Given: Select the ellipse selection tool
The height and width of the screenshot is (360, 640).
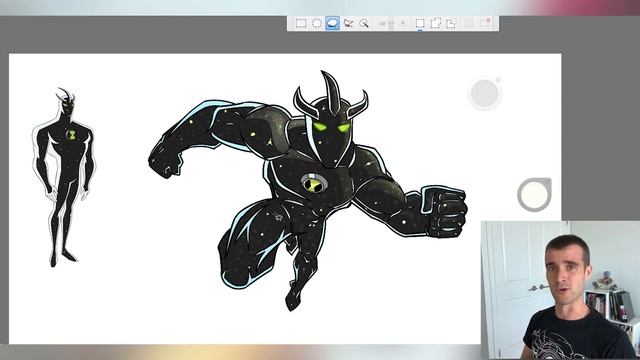Looking at the screenshot, I should [x=317, y=23].
